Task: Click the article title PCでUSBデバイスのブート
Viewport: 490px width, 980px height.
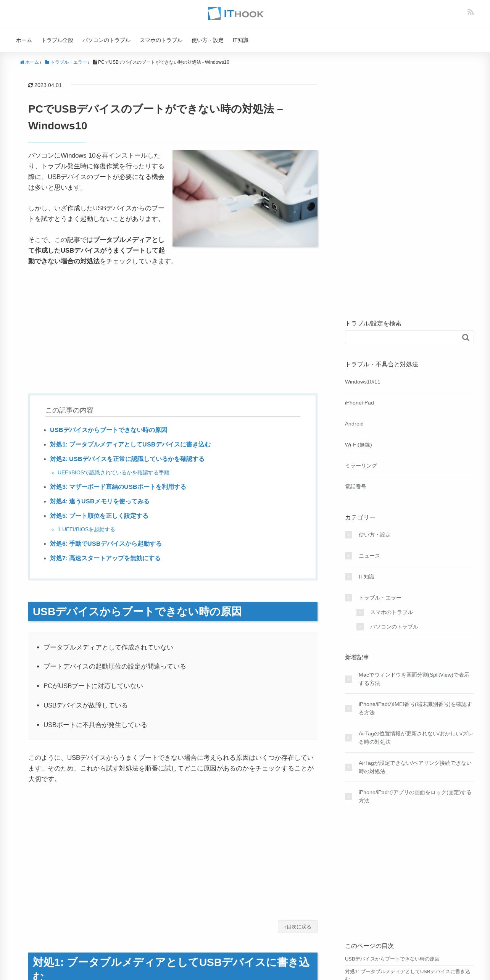Action: 155,118
